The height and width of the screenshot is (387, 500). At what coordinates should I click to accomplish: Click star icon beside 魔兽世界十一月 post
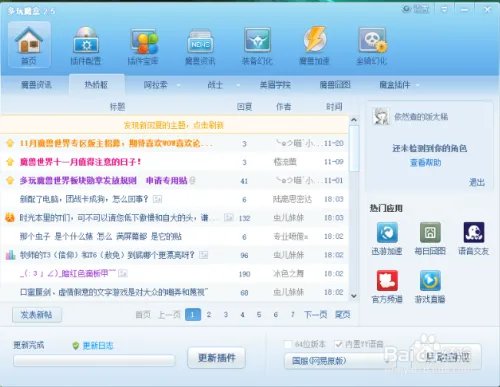pyautogui.click(x=10, y=162)
